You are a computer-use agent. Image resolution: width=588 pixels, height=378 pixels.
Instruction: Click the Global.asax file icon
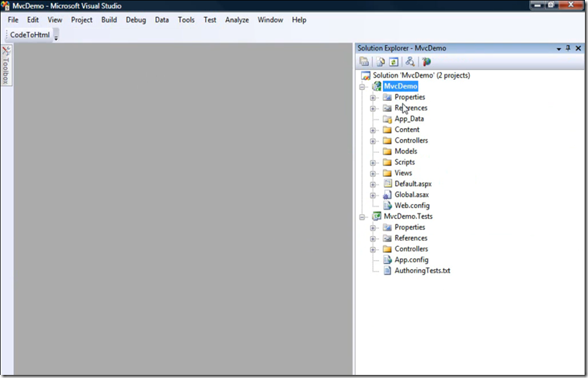click(388, 195)
